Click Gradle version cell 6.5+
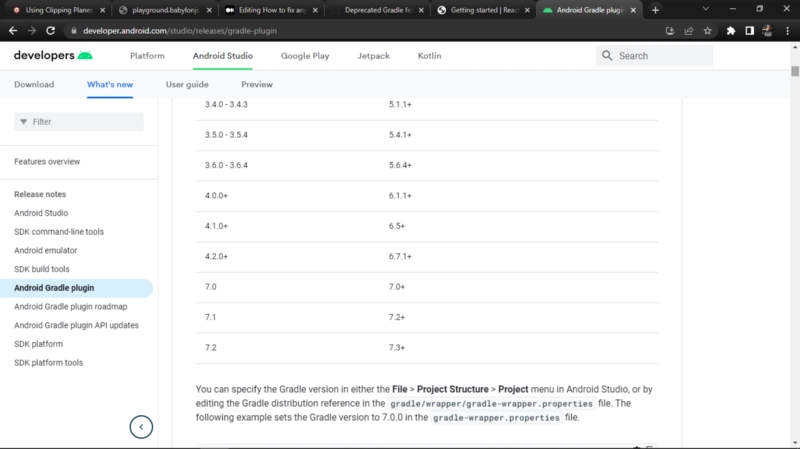800x449 pixels. 396,226
